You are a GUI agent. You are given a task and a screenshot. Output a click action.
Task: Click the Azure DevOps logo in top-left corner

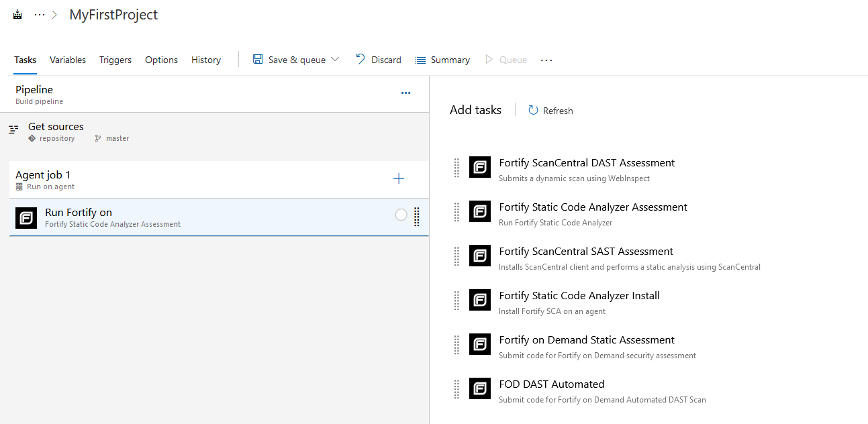point(17,13)
